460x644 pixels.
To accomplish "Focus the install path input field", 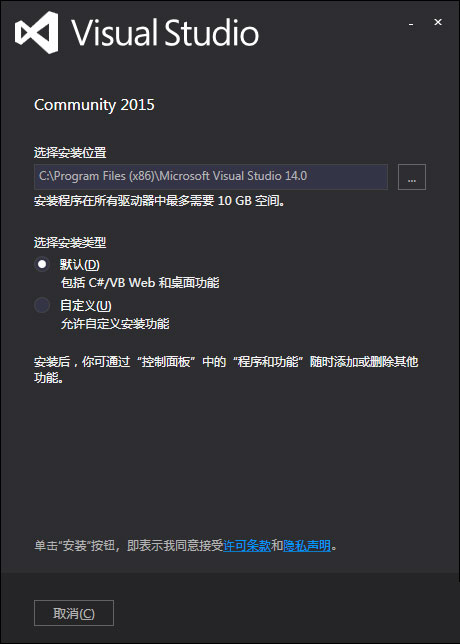I will (211, 177).
